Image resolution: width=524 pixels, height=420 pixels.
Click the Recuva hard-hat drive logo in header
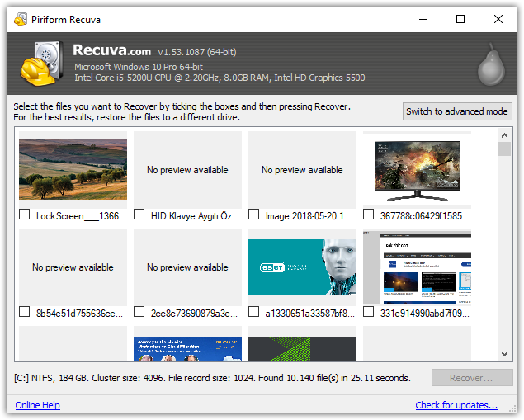click(x=42, y=64)
